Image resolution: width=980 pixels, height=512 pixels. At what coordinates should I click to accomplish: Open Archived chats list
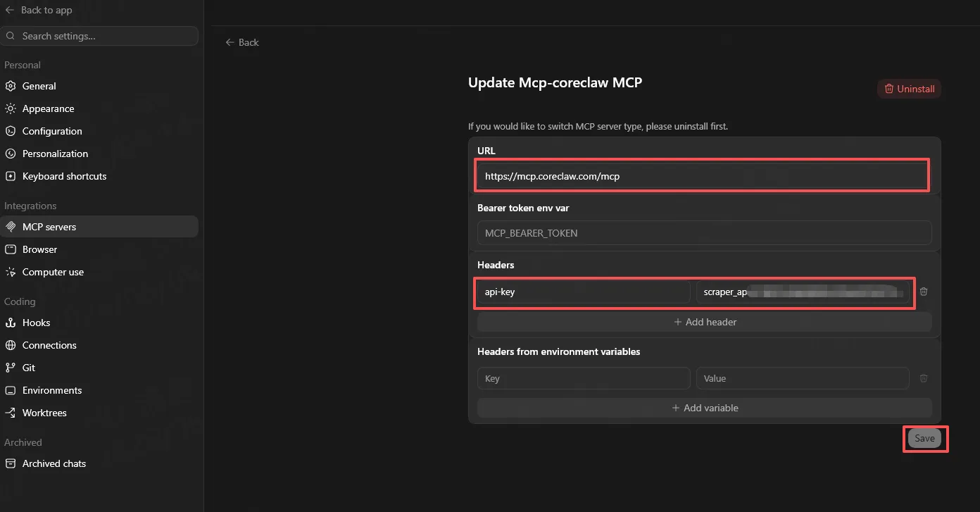99,463
